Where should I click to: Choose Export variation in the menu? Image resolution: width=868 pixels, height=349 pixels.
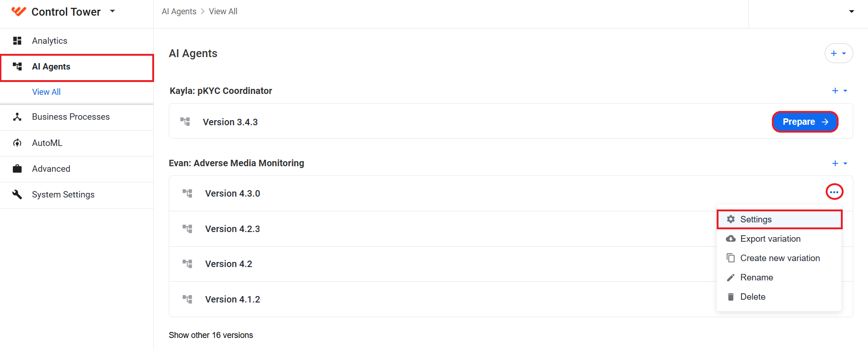click(x=779, y=239)
